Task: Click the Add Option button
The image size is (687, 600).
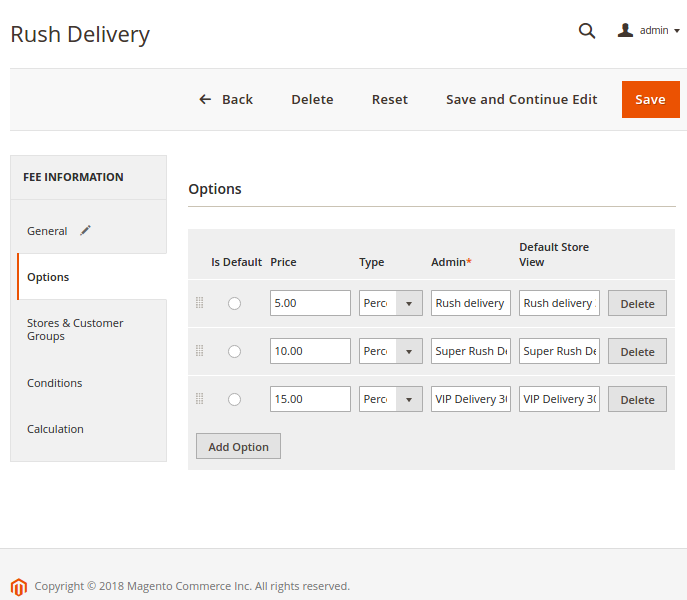Action: pos(238,447)
